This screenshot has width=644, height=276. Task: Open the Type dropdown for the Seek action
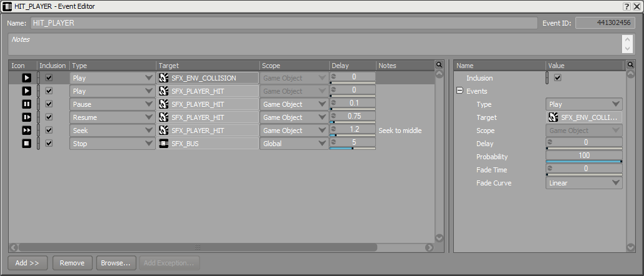[112, 131]
